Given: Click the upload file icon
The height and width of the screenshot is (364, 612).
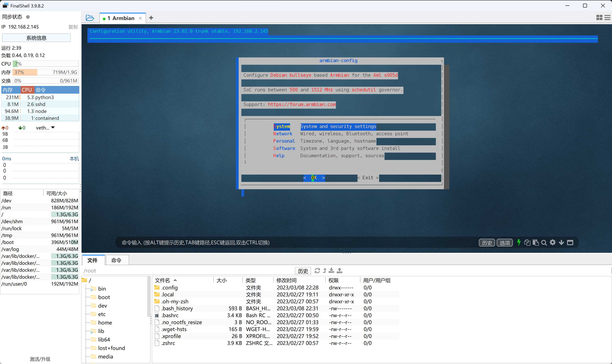Looking at the screenshot, I should point(340,271).
